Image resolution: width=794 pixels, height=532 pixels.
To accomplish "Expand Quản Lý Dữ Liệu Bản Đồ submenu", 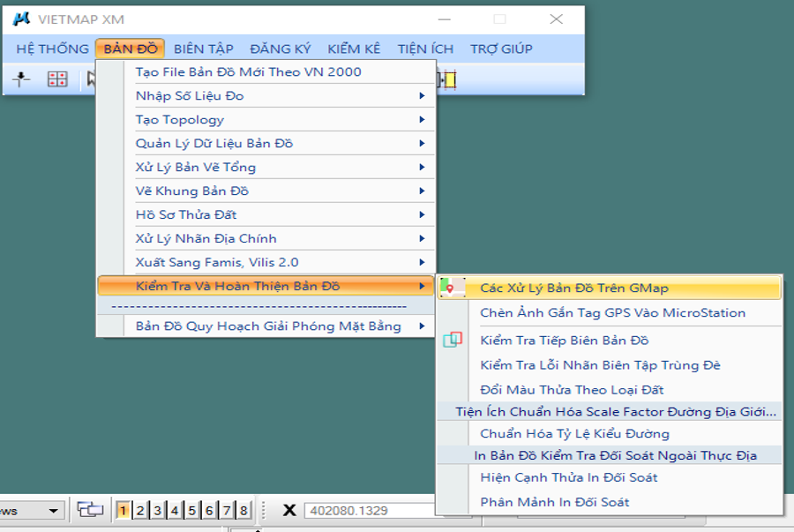I will 266,143.
